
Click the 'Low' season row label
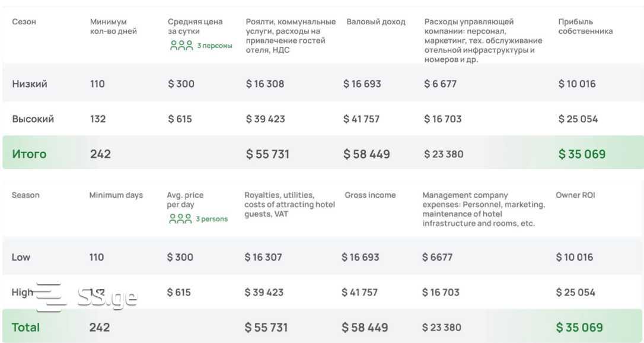tap(21, 257)
